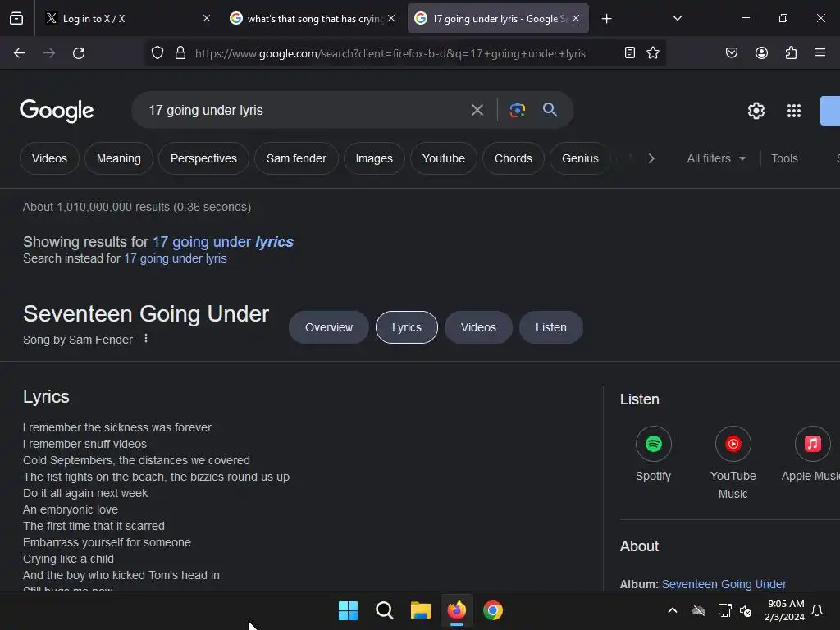Open search Tools
840x630 pixels.
click(784, 158)
